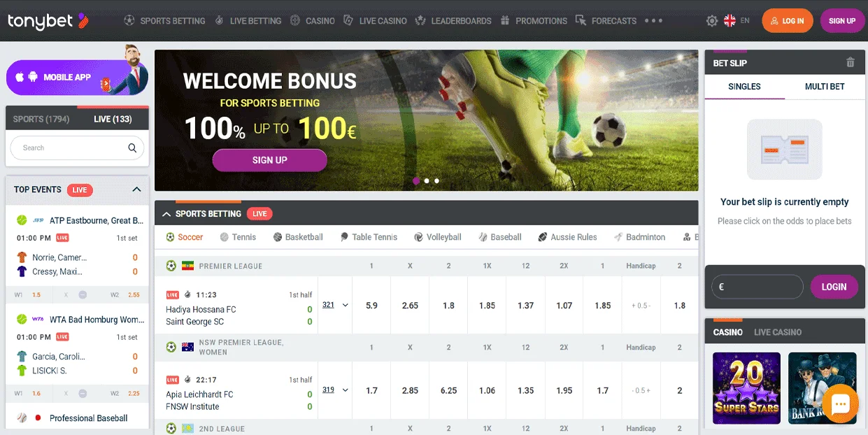Click the orange Log In button

[x=788, y=21]
